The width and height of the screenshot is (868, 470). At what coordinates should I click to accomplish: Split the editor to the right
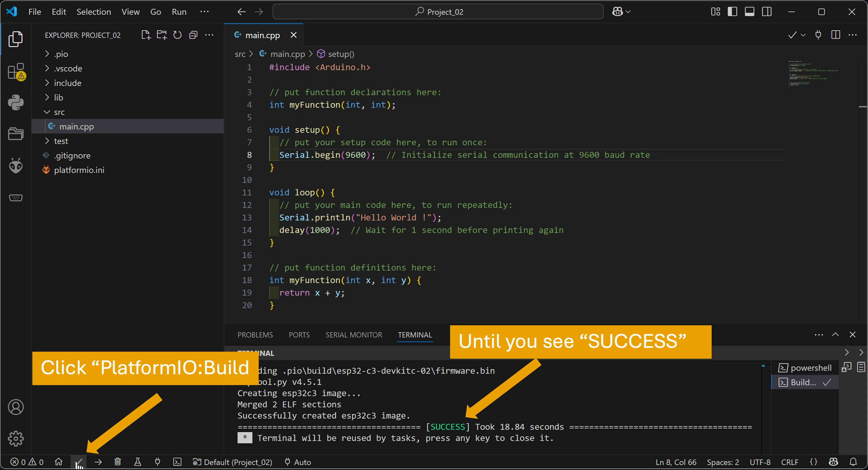835,35
